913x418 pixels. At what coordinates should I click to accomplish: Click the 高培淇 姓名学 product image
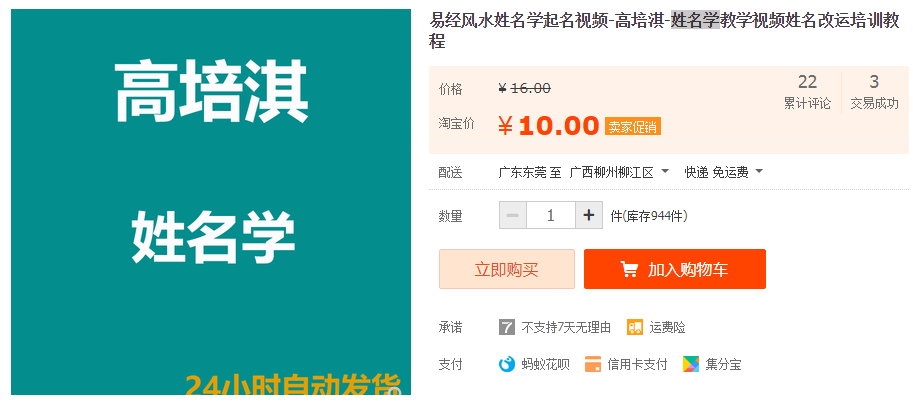pos(211,202)
